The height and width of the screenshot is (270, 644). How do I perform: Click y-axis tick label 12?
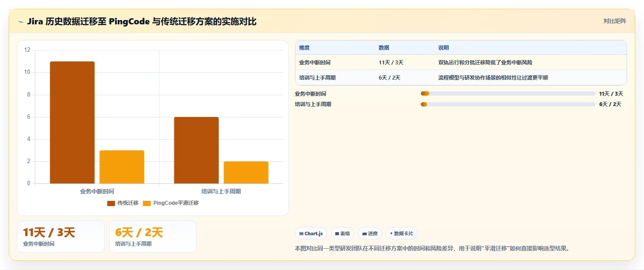pyautogui.click(x=27, y=50)
